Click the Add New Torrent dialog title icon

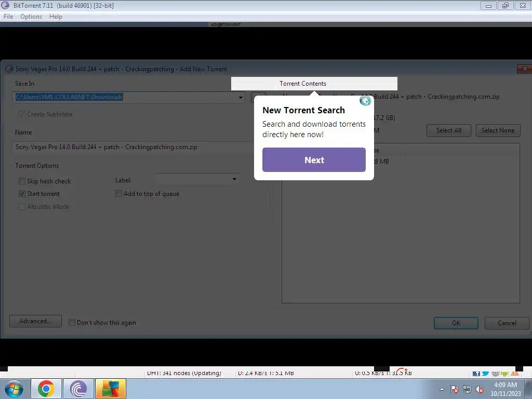[9, 69]
